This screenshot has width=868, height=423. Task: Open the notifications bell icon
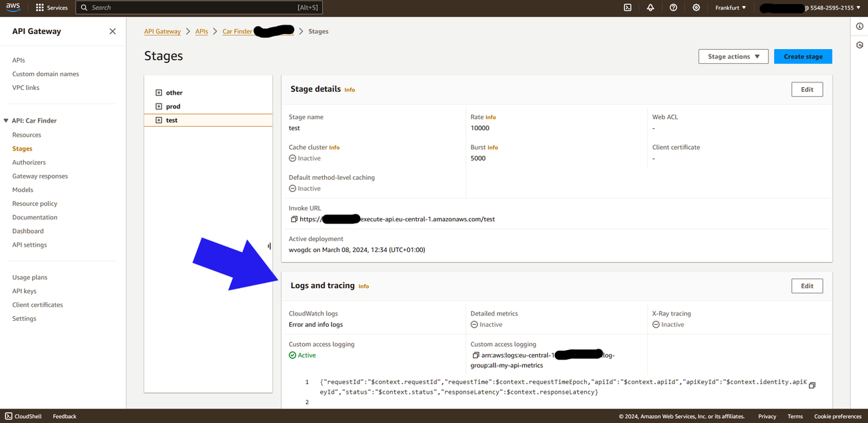point(650,7)
